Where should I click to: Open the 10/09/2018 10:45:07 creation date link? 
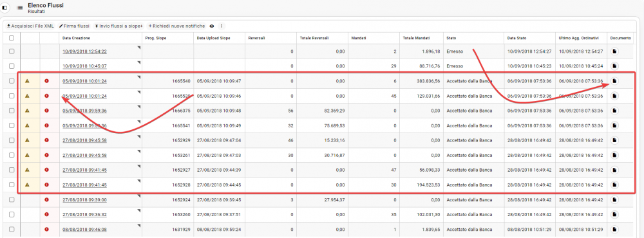pyautogui.click(x=84, y=66)
